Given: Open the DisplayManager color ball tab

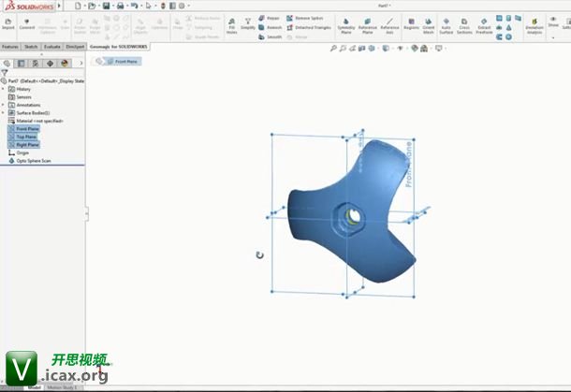Looking at the screenshot, I should (65, 63).
